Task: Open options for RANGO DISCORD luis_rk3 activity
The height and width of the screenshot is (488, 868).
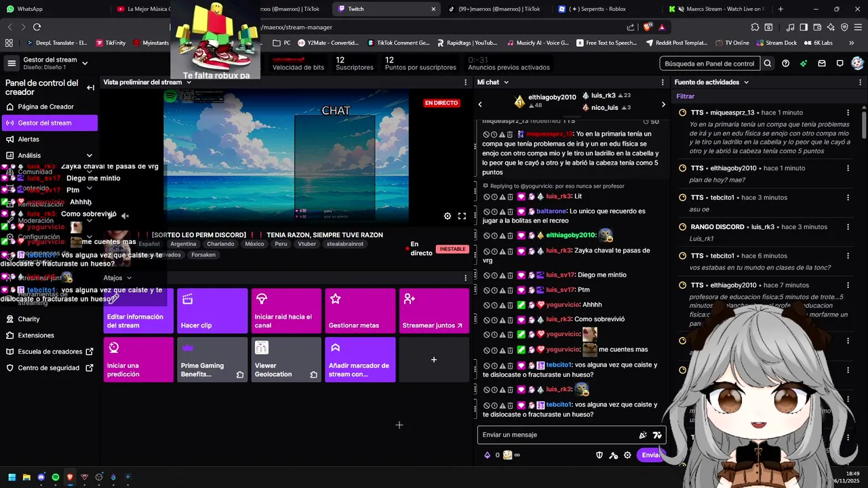Action: pos(848,226)
